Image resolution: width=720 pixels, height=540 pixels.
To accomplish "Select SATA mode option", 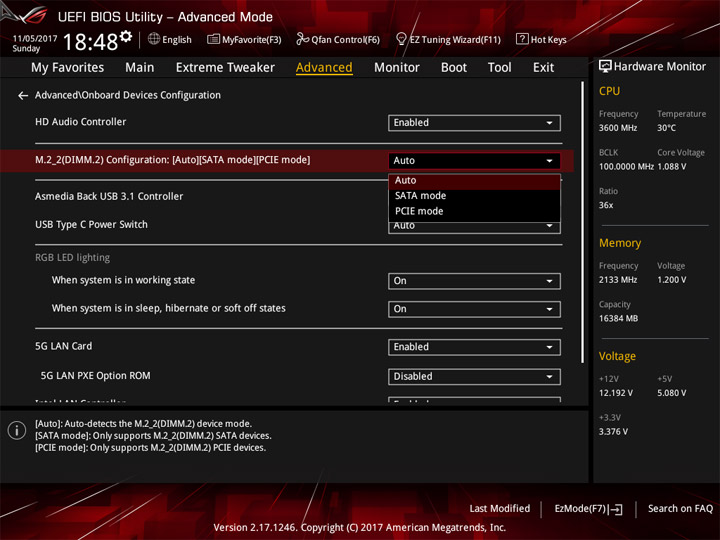I will tap(474, 196).
